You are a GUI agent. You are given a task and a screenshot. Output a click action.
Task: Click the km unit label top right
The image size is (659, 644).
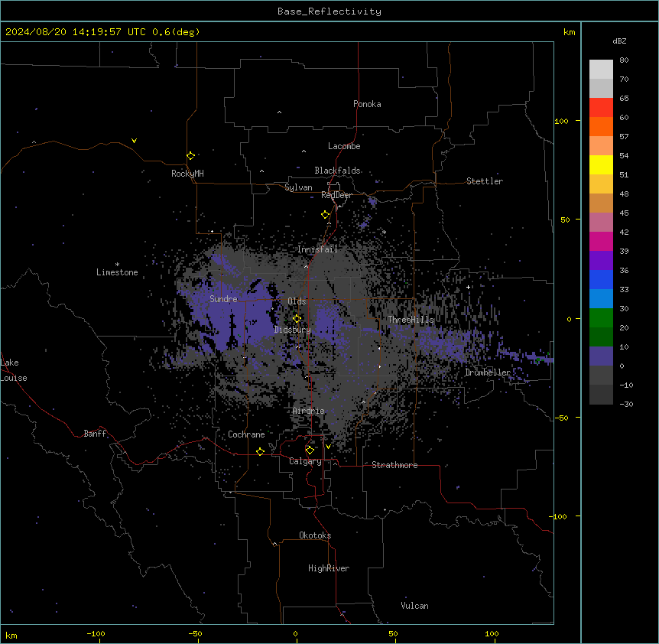[570, 32]
